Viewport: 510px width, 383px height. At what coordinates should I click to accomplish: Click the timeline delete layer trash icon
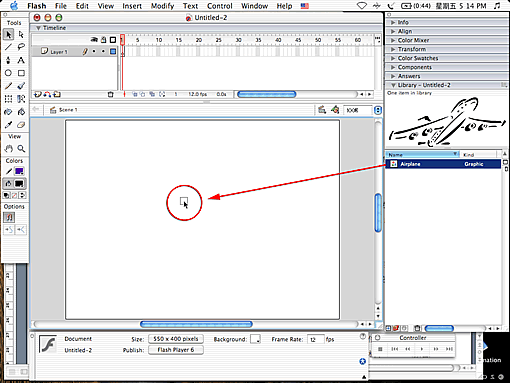pos(111,95)
